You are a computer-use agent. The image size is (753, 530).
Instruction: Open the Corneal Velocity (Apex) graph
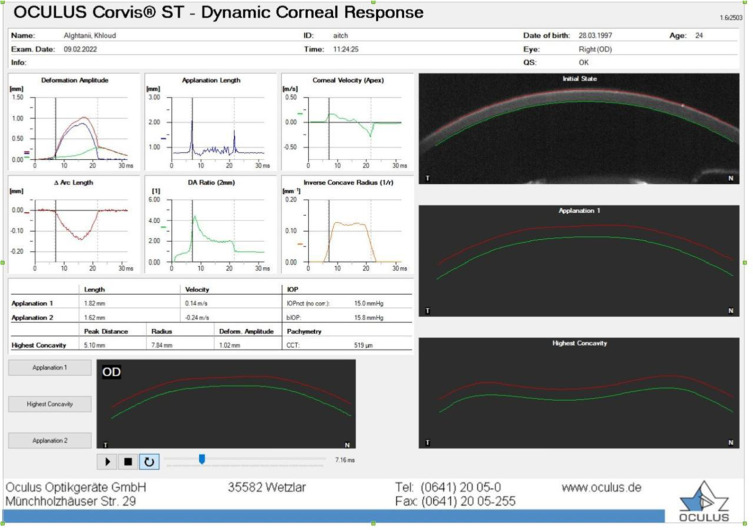point(347,122)
